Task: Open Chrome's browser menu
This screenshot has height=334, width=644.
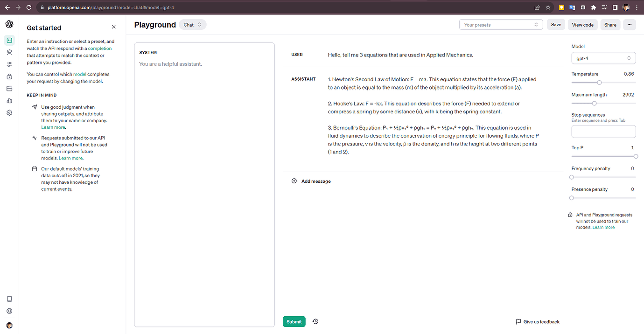Action: [x=637, y=7]
